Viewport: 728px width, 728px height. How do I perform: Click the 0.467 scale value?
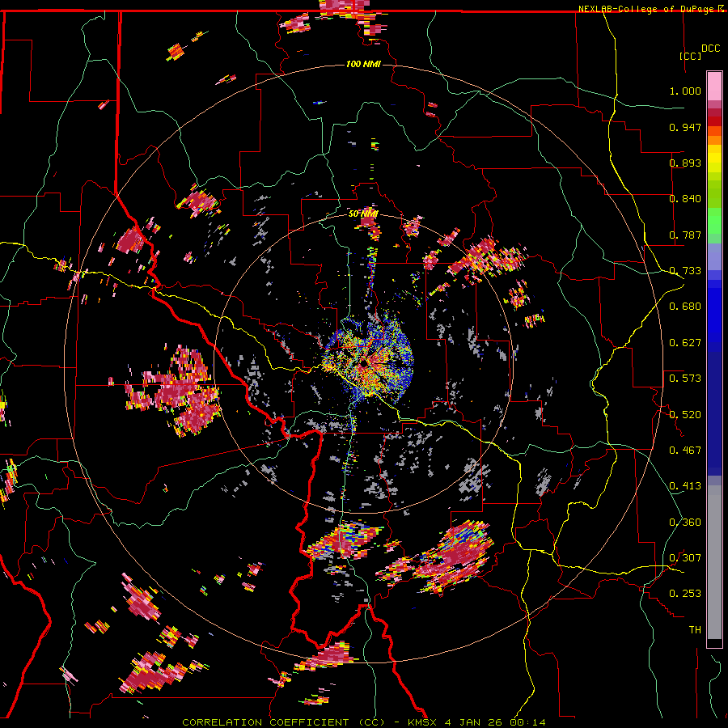point(685,451)
